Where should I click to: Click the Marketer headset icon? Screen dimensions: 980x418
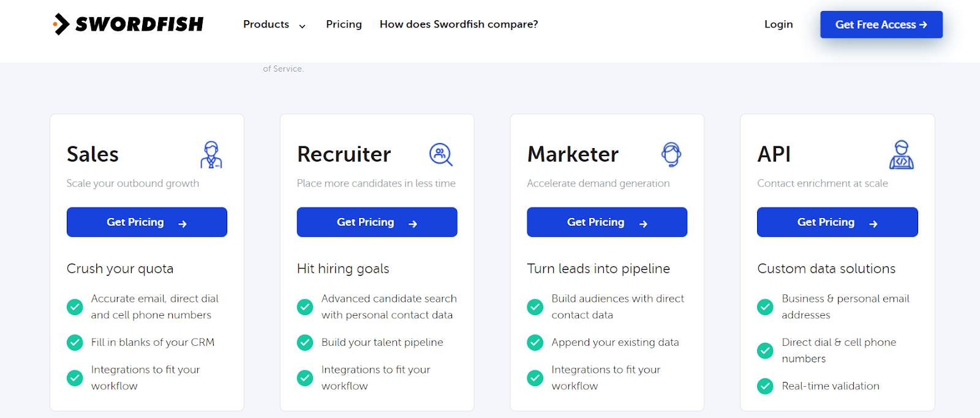tap(672, 154)
